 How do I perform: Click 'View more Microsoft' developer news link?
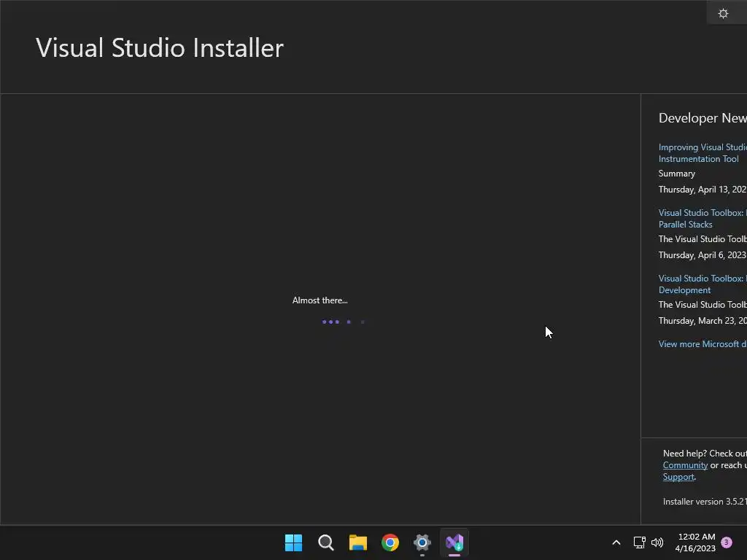coord(703,344)
